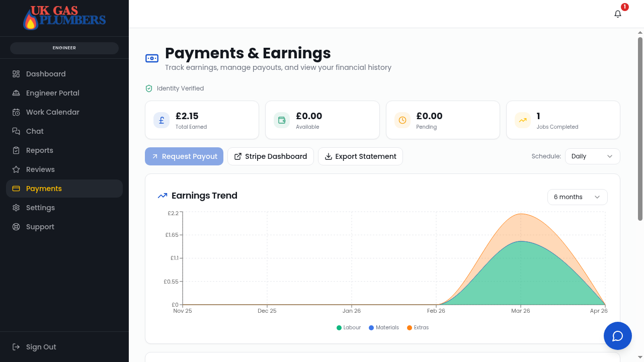
Task: Click the Work Calendar icon
Action: point(16,112)
